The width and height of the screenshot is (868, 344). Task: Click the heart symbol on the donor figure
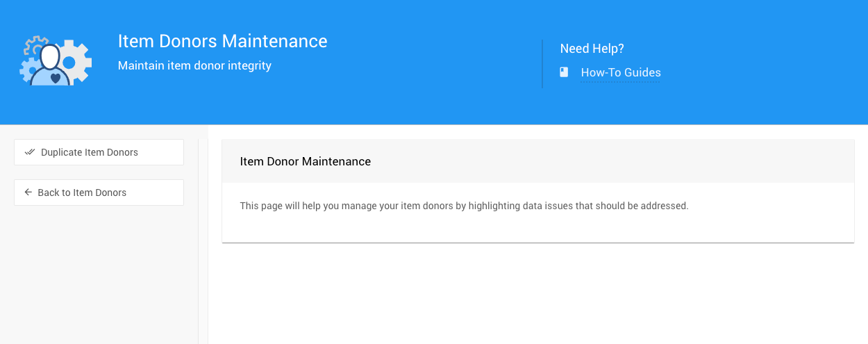click(56, 78)
